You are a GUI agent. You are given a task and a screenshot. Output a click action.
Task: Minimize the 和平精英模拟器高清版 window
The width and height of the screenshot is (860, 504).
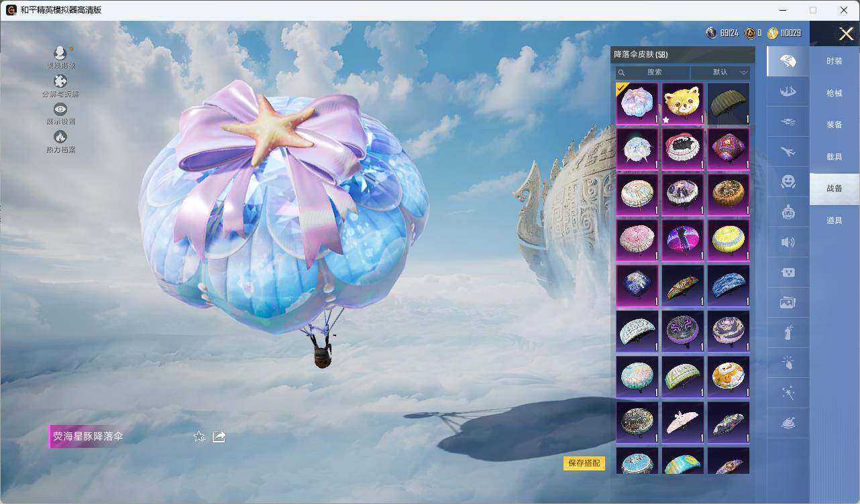pyautogui.click(x=782, y=10)
